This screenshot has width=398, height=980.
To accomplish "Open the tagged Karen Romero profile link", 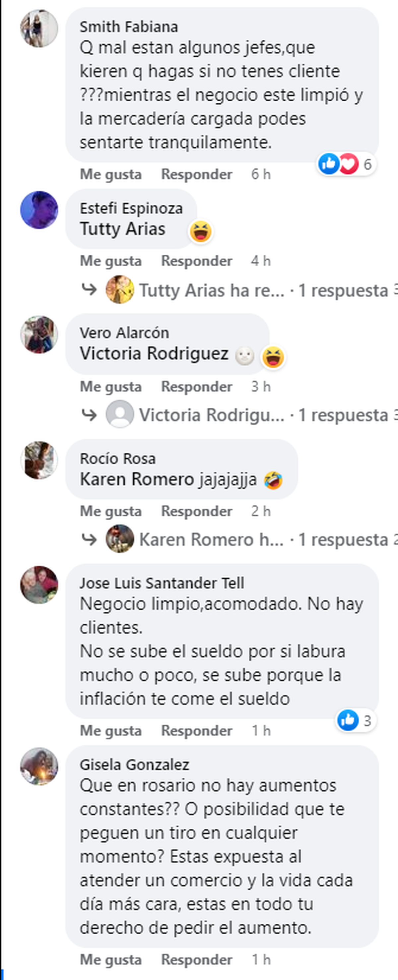I will point(137,479).
